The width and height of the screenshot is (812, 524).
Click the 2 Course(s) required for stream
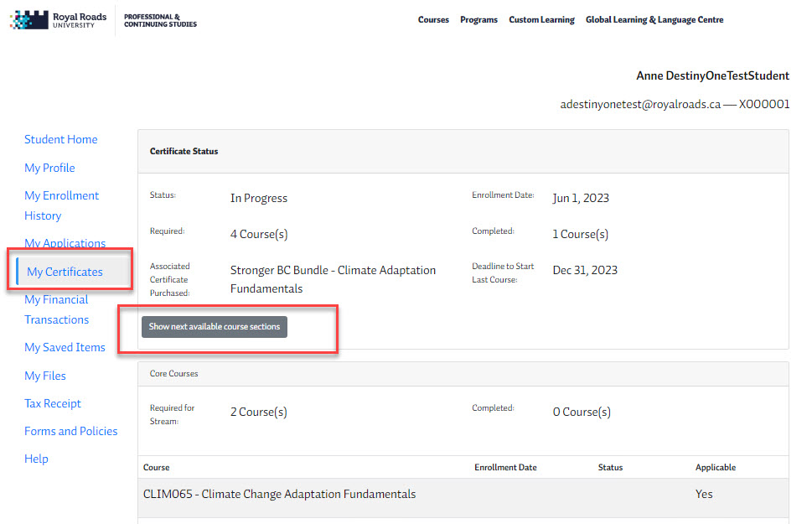point(258,412)
